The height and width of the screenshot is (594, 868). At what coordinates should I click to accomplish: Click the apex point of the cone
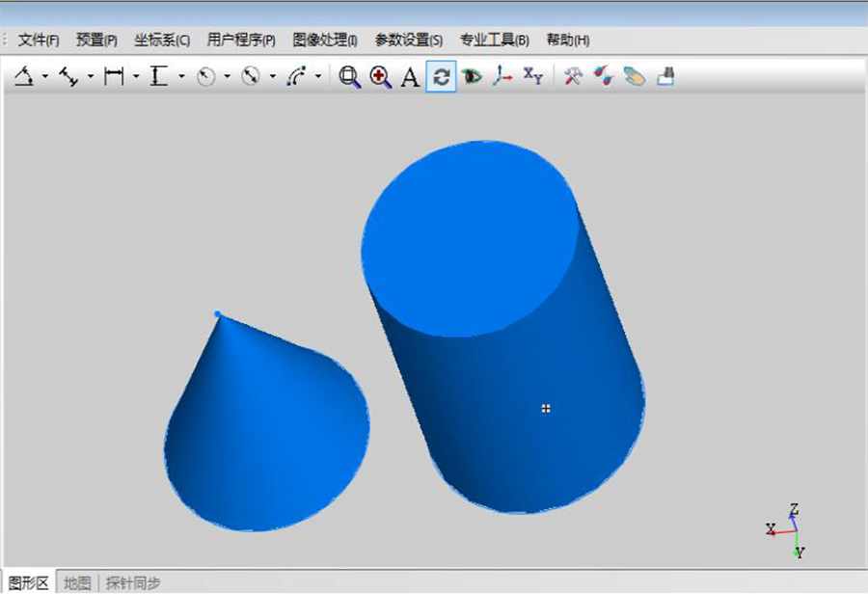[x=217, y=314]
